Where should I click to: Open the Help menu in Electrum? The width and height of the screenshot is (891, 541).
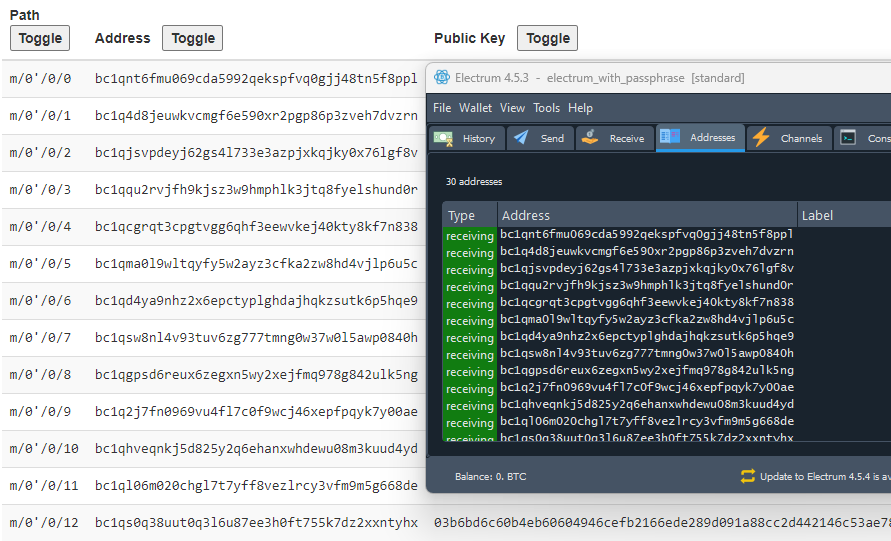[580, 108]
